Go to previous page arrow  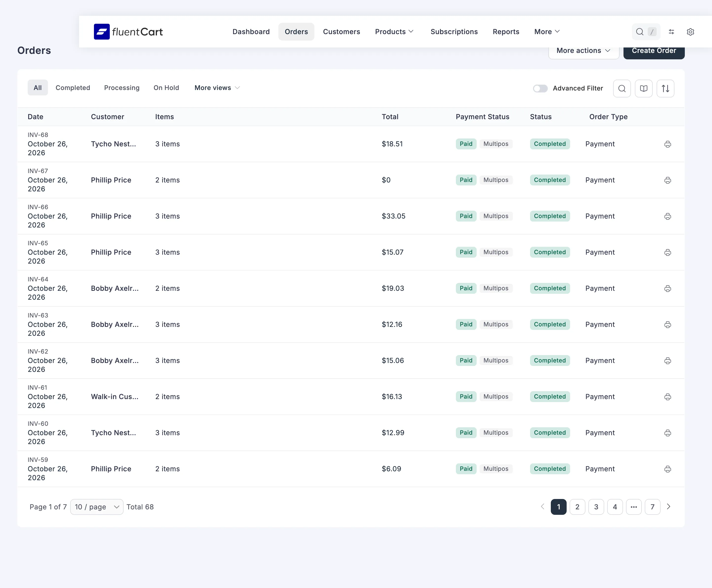(542, 506)
